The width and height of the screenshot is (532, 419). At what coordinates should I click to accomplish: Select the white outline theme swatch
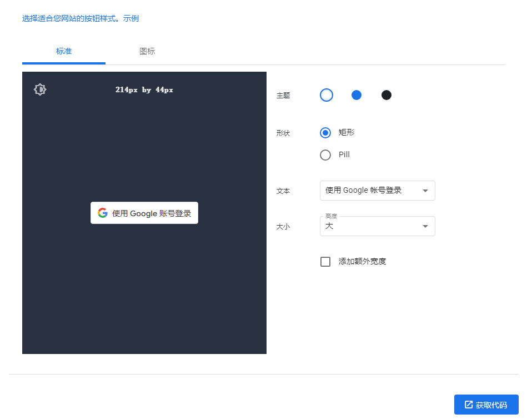327,95
